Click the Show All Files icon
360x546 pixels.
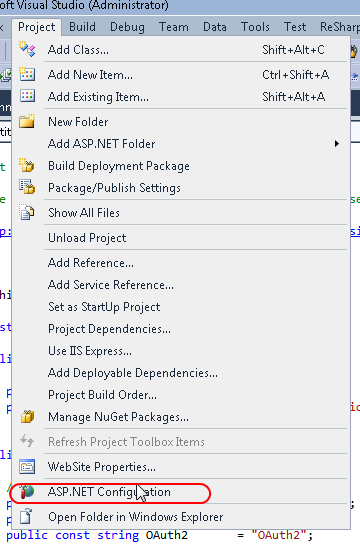point(27,212)
